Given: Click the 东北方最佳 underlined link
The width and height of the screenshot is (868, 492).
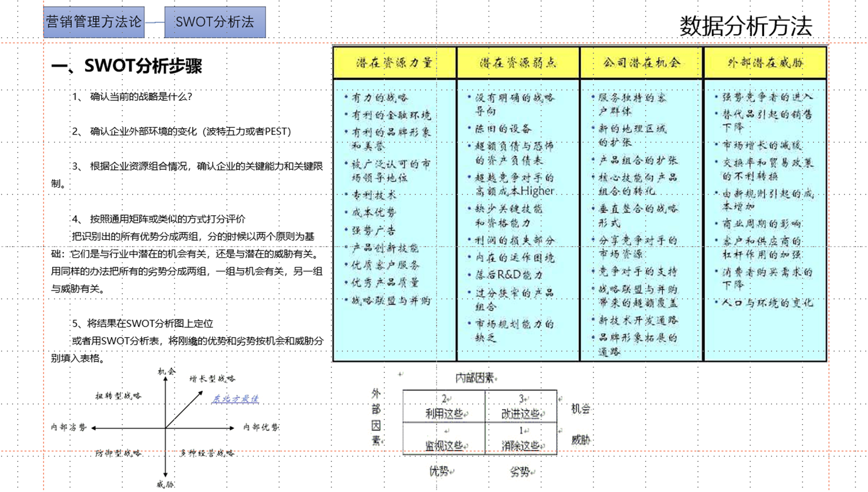Looking at the screenshot, I should coord(235,398).
